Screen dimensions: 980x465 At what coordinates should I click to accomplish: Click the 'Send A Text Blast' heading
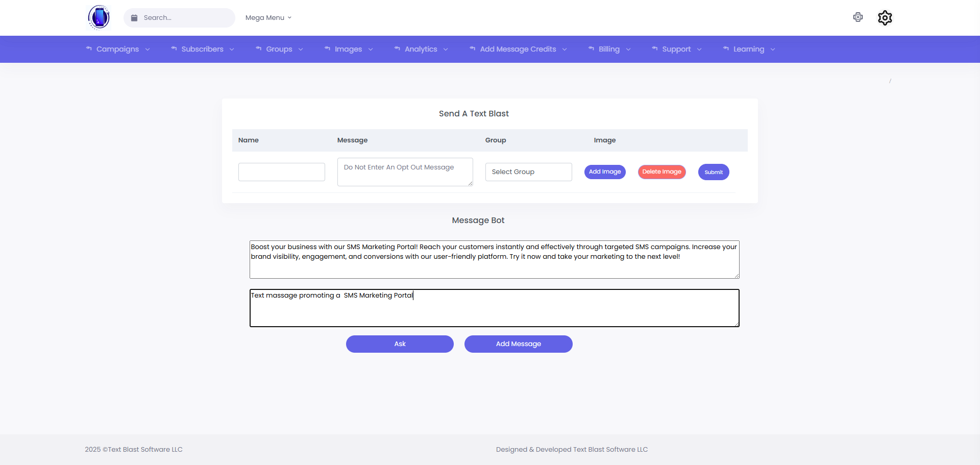474,114
